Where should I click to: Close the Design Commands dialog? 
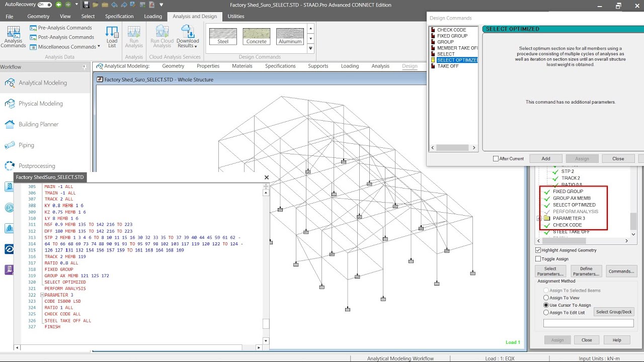(618, 158)
